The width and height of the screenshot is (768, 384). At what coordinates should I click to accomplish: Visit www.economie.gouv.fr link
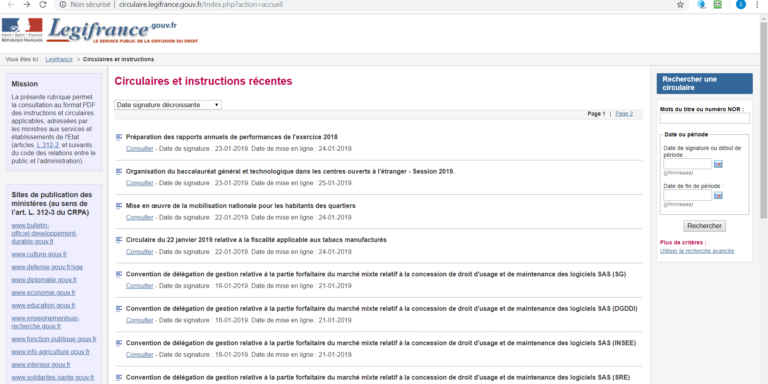[44, 293]
